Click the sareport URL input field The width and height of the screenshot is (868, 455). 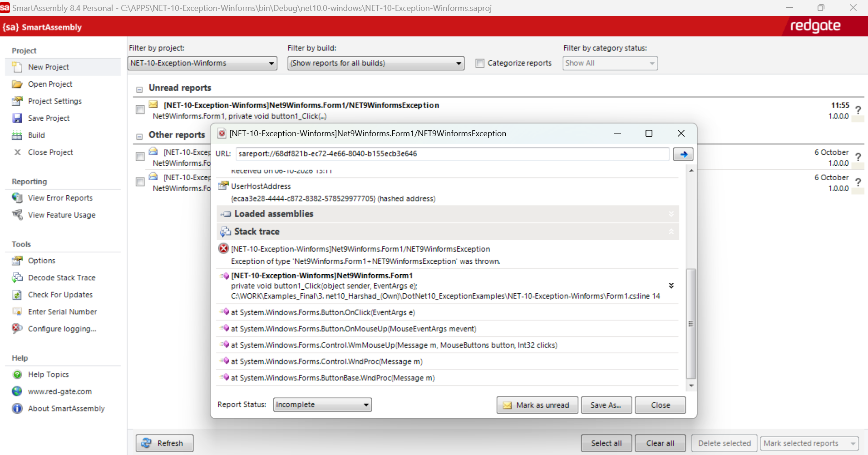point(452,154)
